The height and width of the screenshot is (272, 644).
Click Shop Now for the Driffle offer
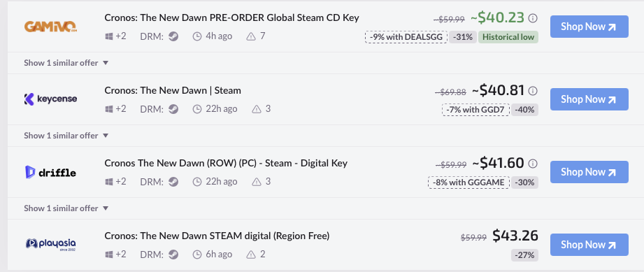pyautogui.click(x=589, y=172)
